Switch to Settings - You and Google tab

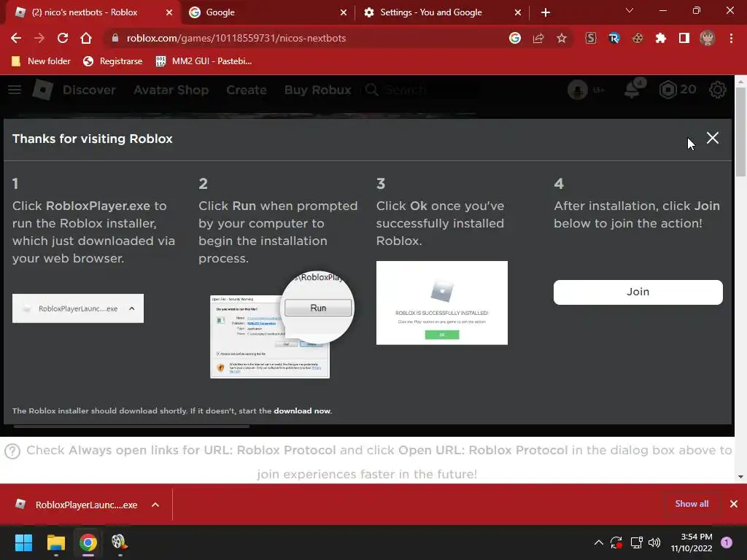(431, 12)
